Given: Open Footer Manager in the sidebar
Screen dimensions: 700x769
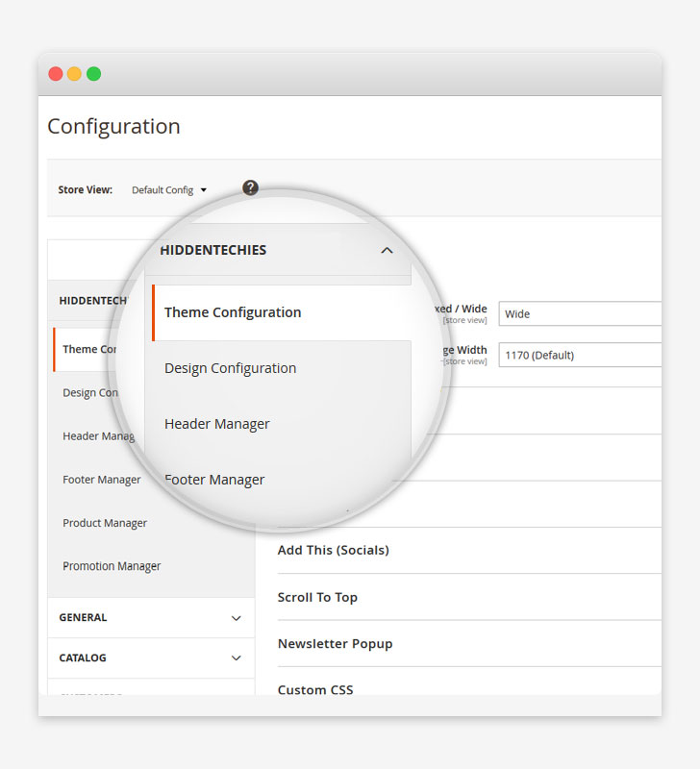Looking at the screenshot, I should tap(101, 480).
